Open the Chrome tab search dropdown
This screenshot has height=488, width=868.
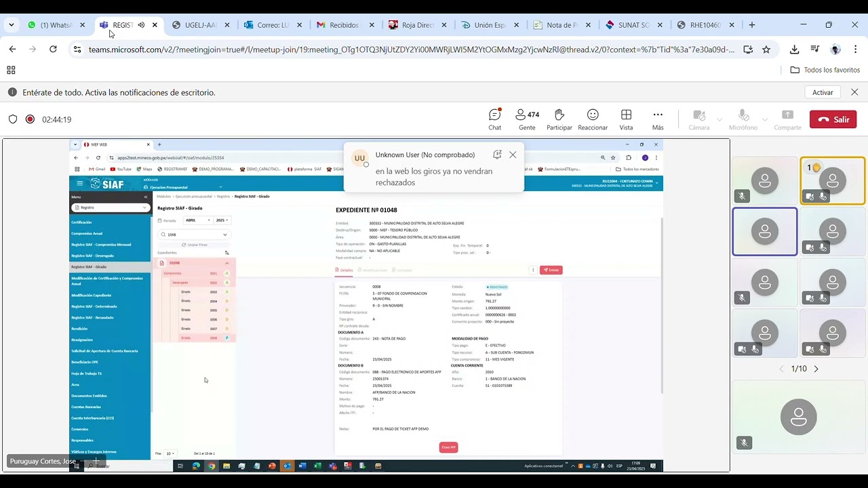click(12, 25)
